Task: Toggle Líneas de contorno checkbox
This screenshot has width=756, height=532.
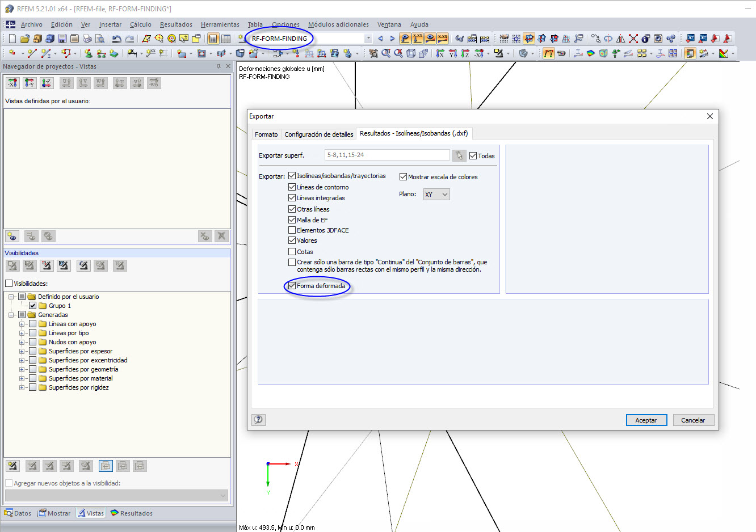Action: [292, 187]
